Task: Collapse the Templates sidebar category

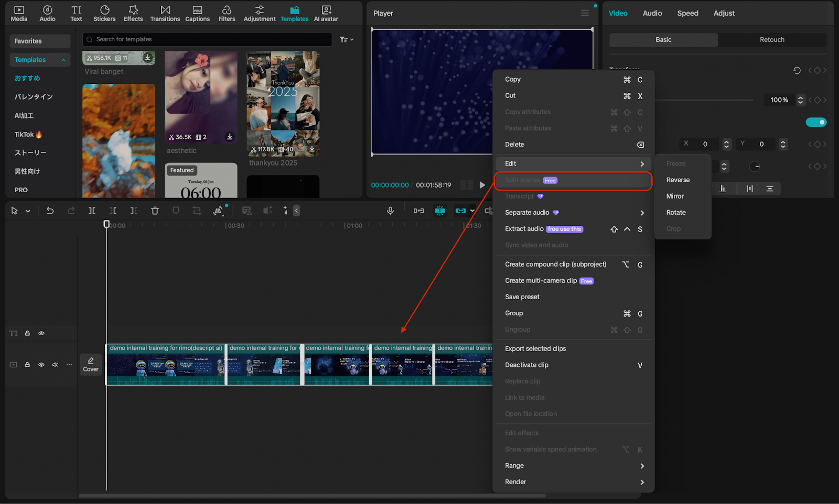Action: click(x=63, y=60)
